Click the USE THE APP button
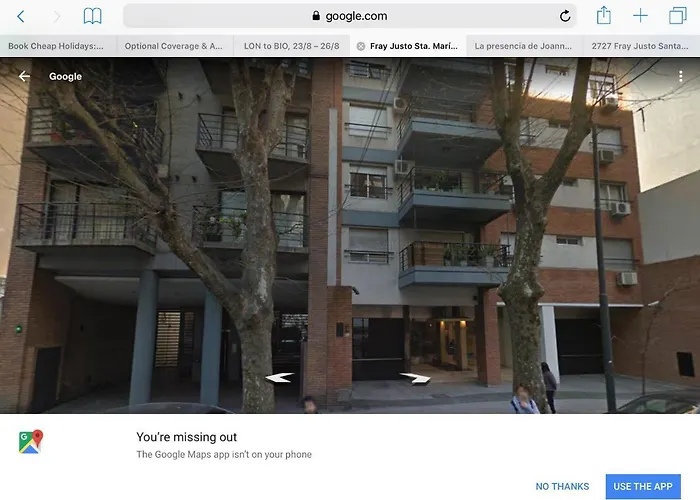700x500 pixels. coord(643,486)
